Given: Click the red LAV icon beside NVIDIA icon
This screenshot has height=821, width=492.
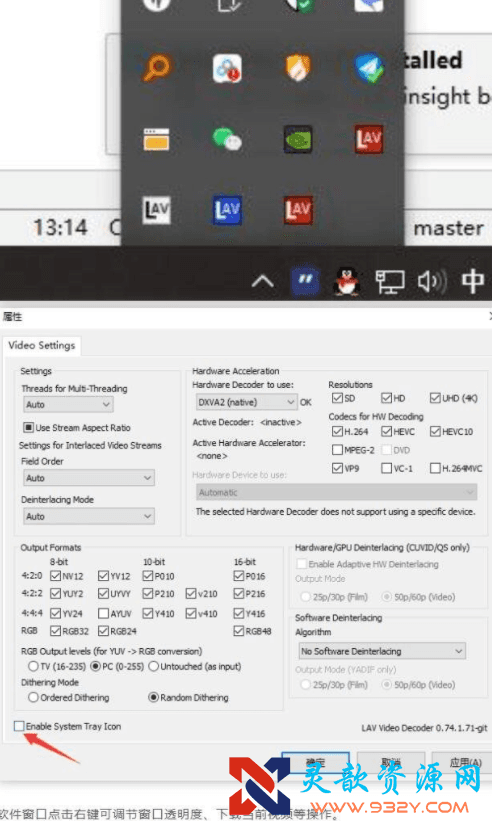Looking at the screenshot, I should (368, 139).
